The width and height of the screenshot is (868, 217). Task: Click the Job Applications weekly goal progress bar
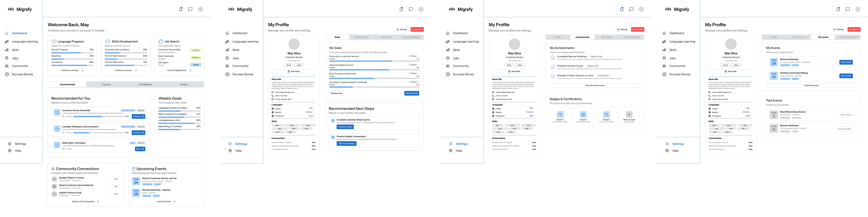pos(179,124)
